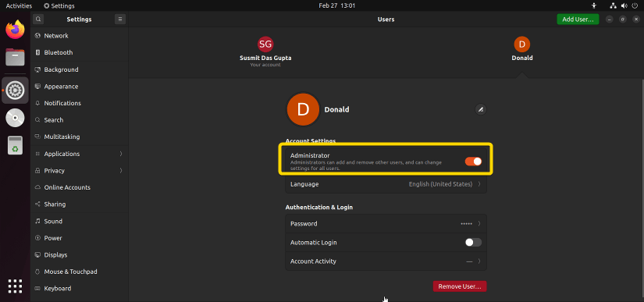Click the Settings app icon in dock
This screenshot has width=644, height=302.
pyautogui.click(x=15, y=90)
